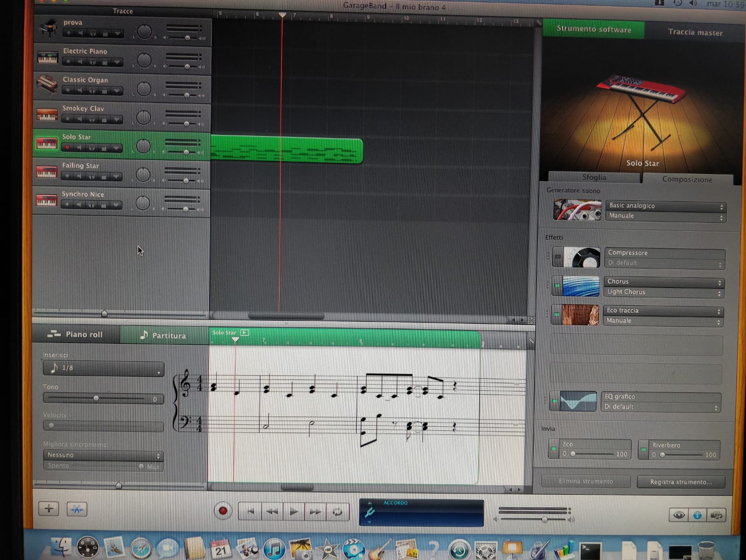Click the tuning fork icon in the LCD
Screen dimensions: 746x560
click(x=370, y=512)
